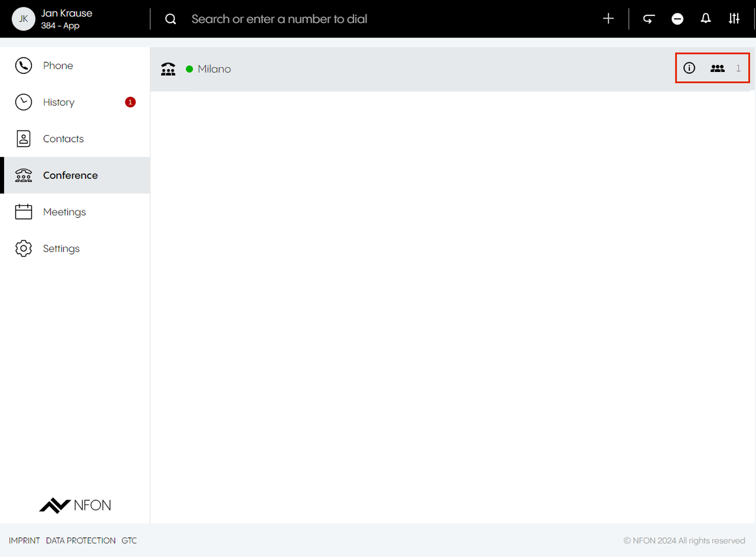Toggle the do-not-disturb icon

click(x=677, y=19)
